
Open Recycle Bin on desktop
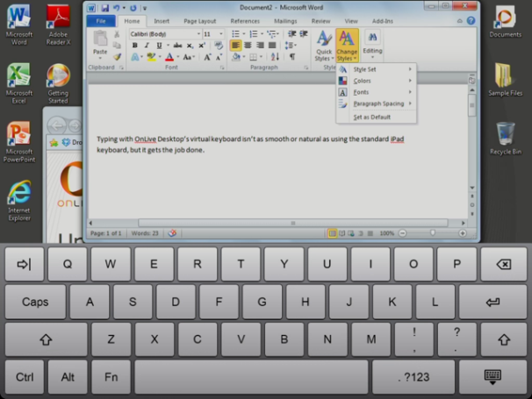click(x=506, y=139)
